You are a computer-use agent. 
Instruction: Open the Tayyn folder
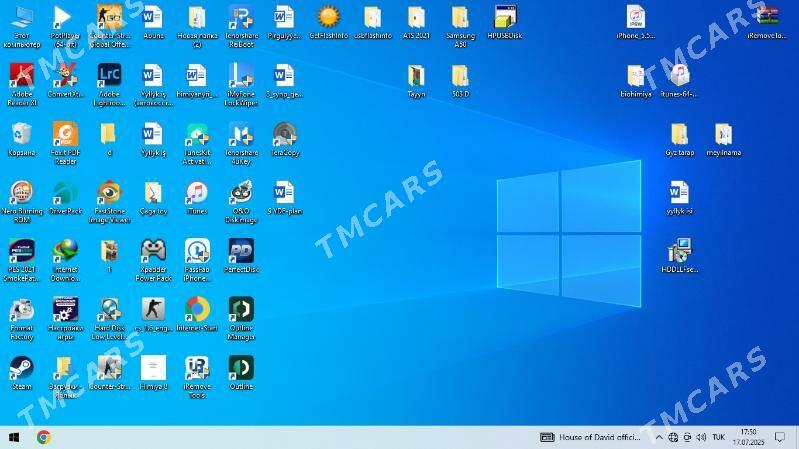[x=416, y=81]
